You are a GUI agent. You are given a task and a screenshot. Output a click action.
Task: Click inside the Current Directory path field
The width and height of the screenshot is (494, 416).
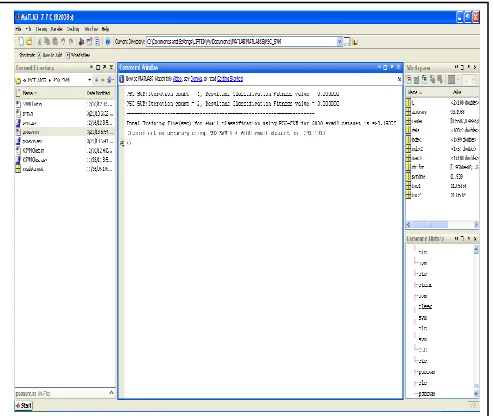click(241, 42)
